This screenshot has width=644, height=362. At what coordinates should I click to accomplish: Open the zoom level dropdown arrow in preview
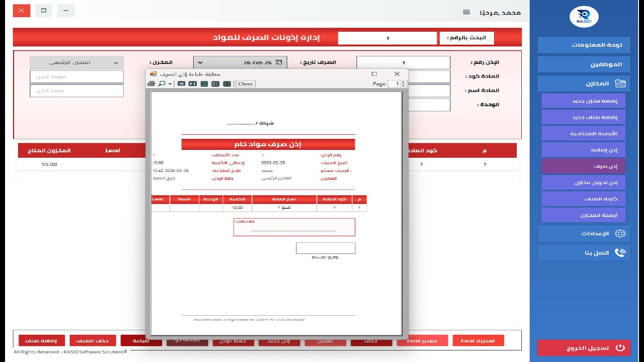point(170,84)
